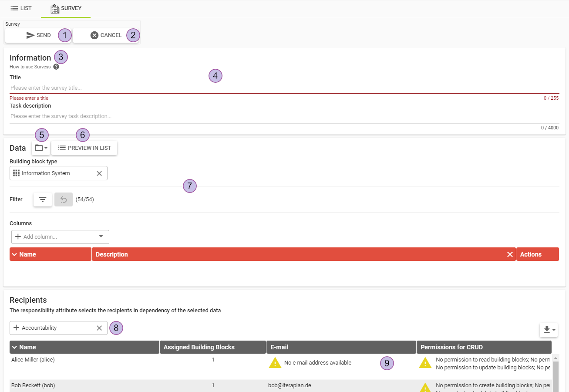Screen dimensions: 569x392
Task: Clear the Information System building block type
Action: pos(99,173)
